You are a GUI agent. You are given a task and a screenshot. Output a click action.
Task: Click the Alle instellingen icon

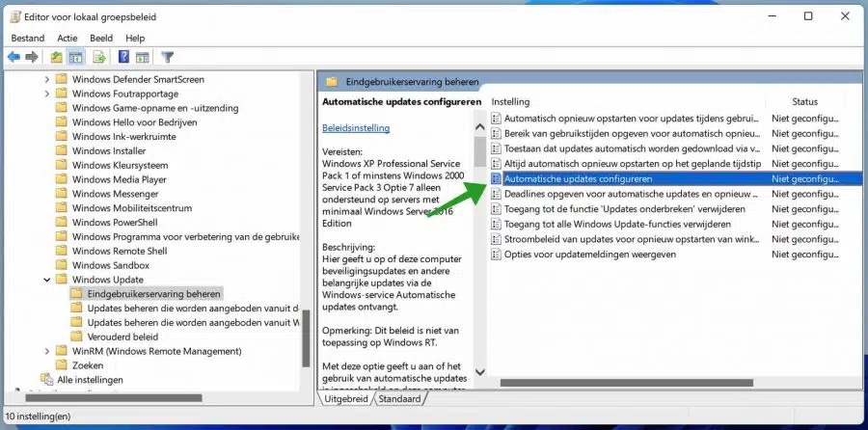click(46, 380)
